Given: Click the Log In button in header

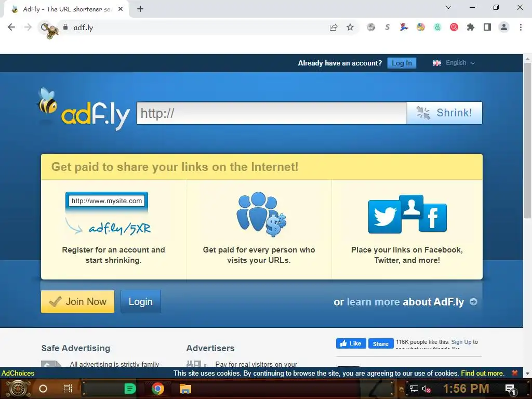Looking at the screenshot, I should tap(402, 63).
